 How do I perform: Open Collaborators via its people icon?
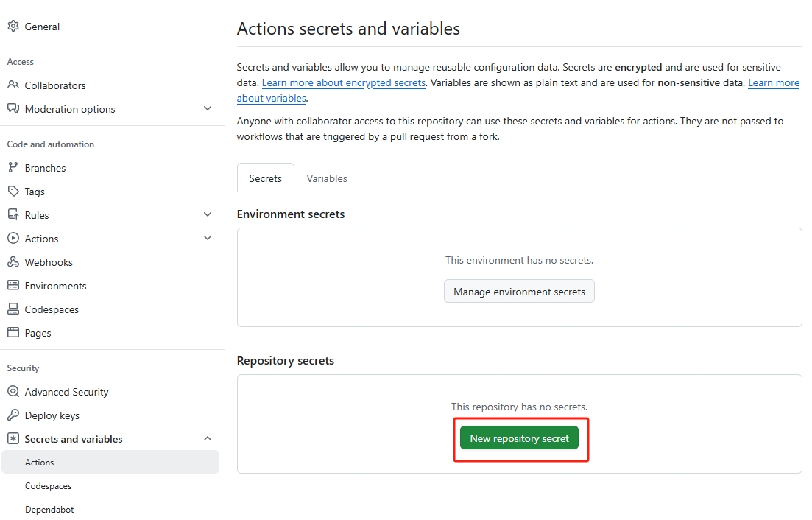(13, 85)
